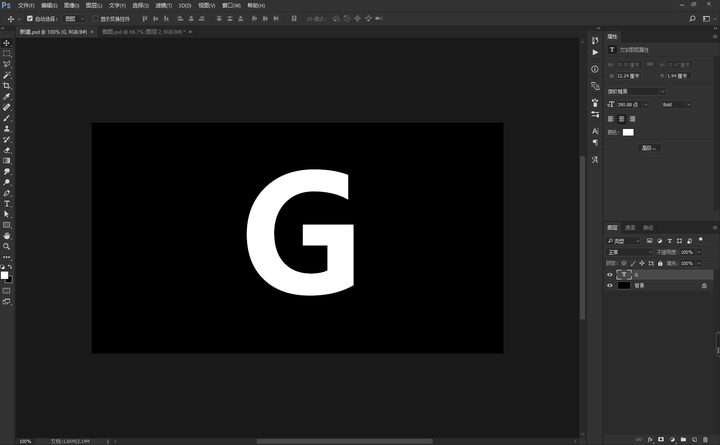Hide the black background layer
This screenshot has height=445, width=720.
point(610,286)
